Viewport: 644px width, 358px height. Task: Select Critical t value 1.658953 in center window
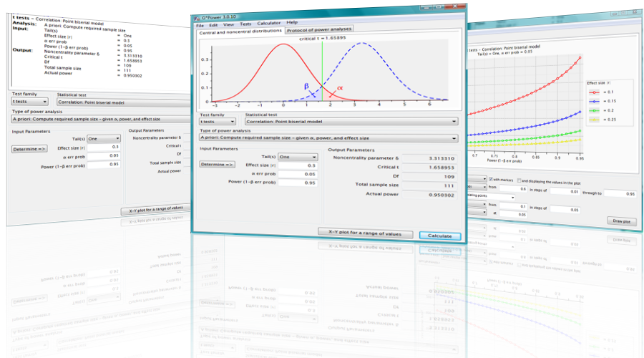coord(429,168)
